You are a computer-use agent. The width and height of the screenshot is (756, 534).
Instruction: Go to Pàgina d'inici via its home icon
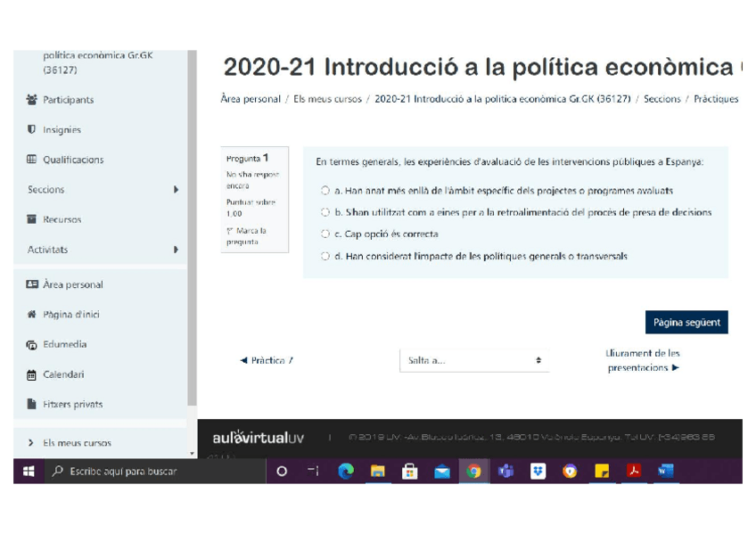tap(31, 314)
